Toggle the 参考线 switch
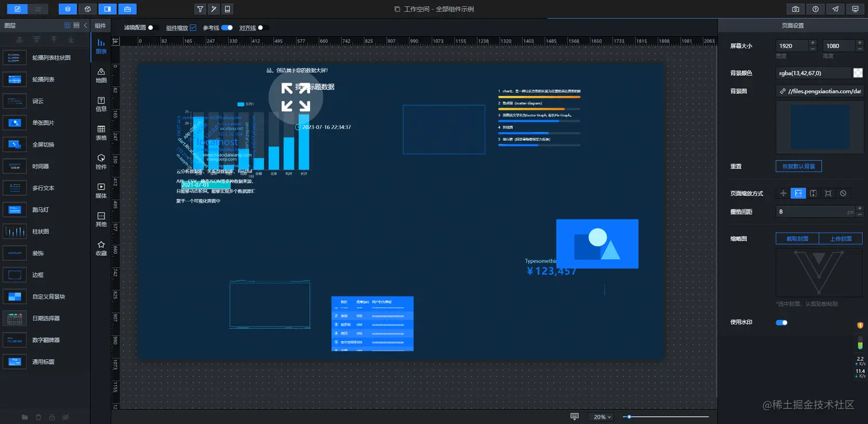The image size is (868, 424). pos(227,28)
